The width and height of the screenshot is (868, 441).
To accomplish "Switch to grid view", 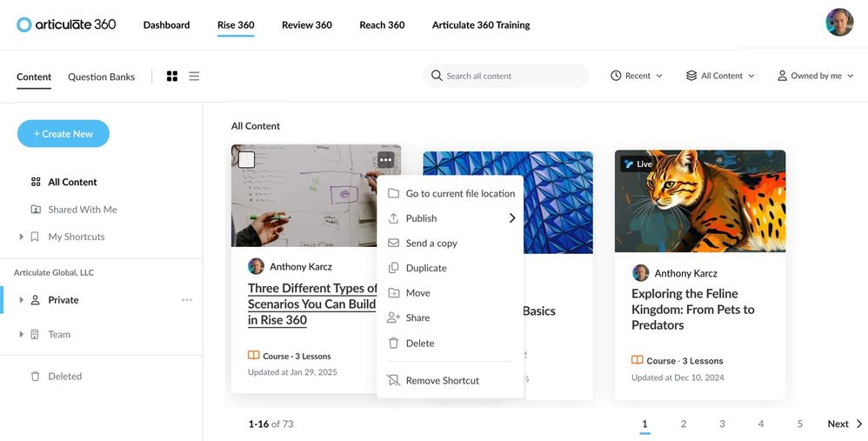I will point(172,77).
